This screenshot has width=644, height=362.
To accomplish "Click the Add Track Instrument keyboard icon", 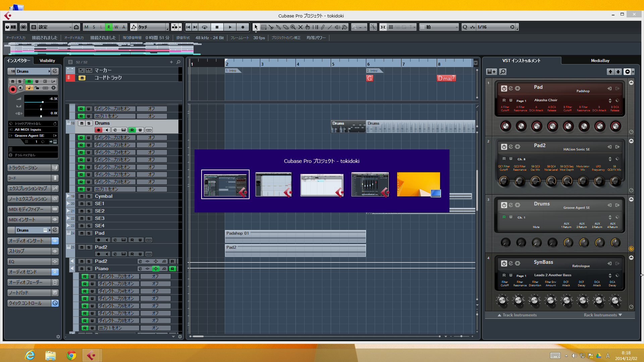I will [491, 72].
